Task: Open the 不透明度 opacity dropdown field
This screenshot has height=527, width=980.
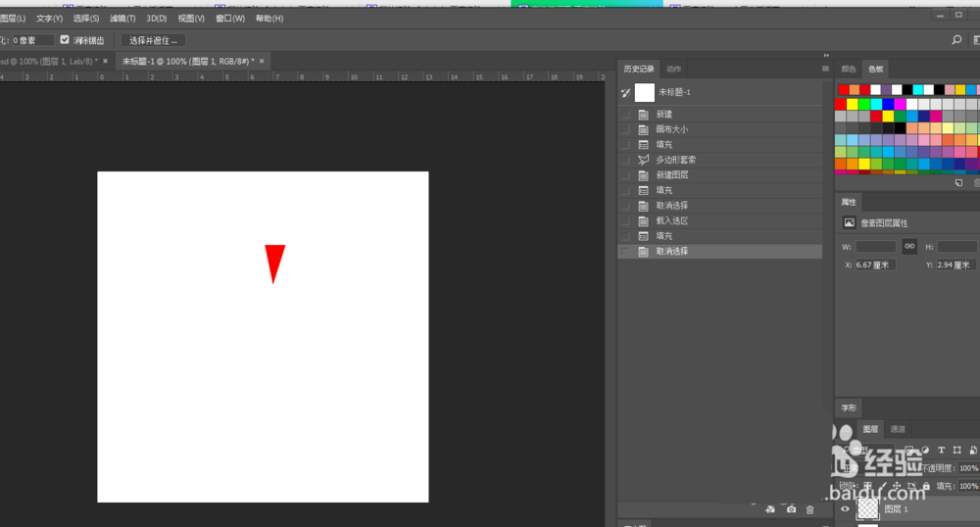Action: 967,468
